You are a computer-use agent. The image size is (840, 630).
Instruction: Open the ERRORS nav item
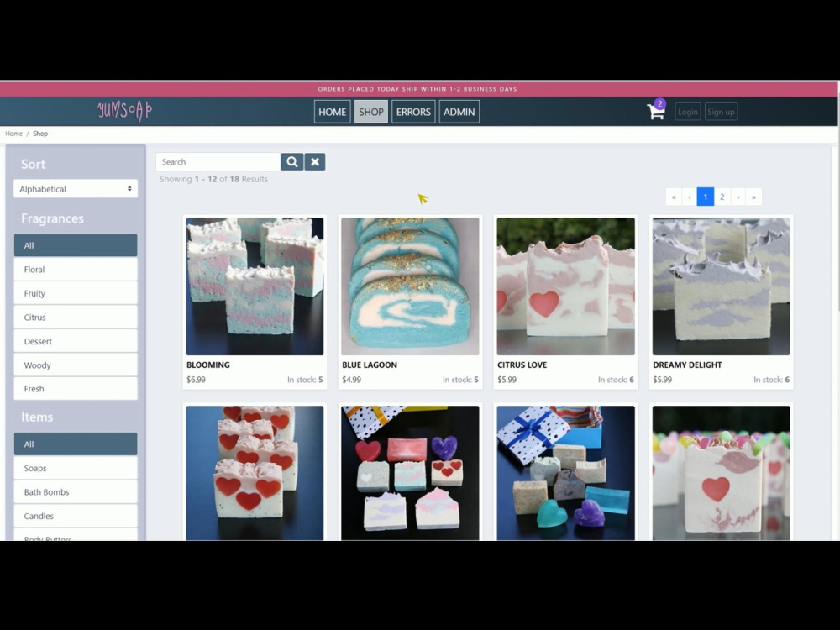[x=413, y=112]
